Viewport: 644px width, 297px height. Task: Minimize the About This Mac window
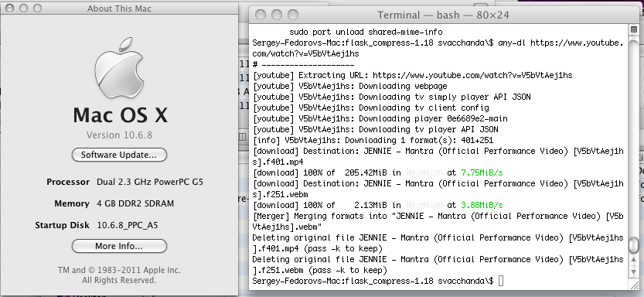pos(23,9)
